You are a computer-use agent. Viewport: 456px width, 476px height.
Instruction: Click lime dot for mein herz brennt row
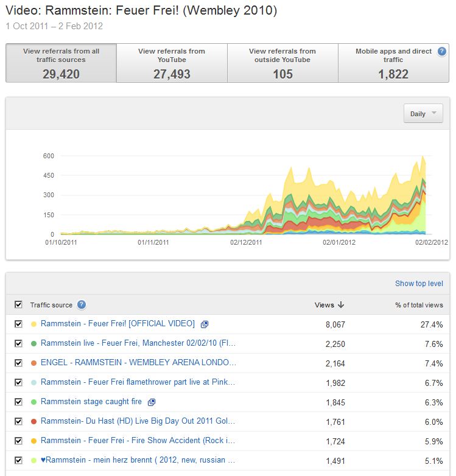coord(33,461)
